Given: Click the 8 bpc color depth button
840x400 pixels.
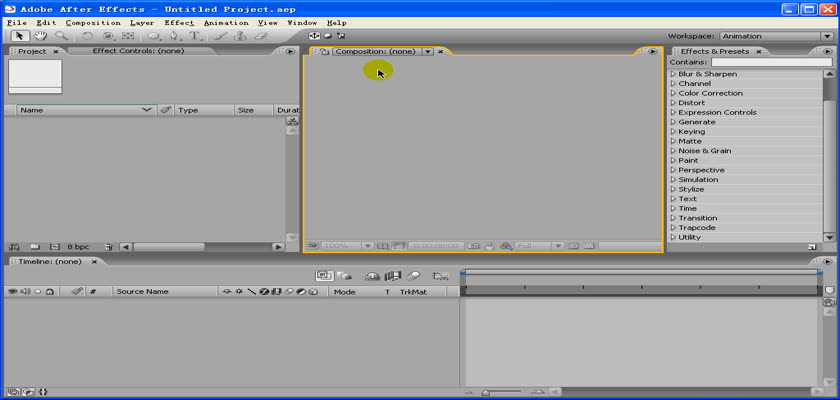Looking at the screenshot, I should tap(78, 247).
